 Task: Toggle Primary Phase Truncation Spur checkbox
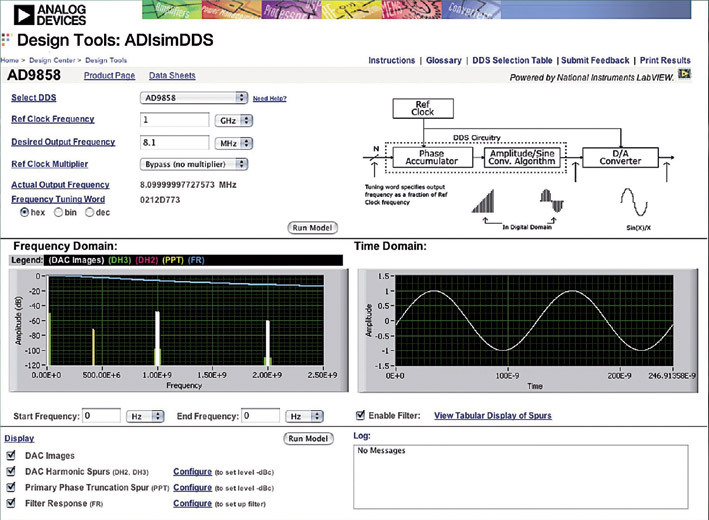point(11,487)
